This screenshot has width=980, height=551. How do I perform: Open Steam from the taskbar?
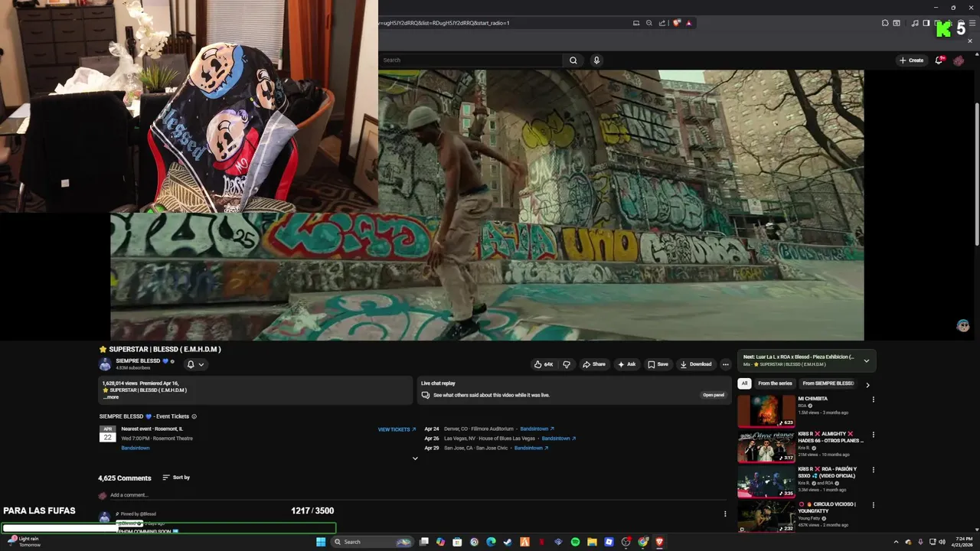pyautogui.click(x=508, y=542)
